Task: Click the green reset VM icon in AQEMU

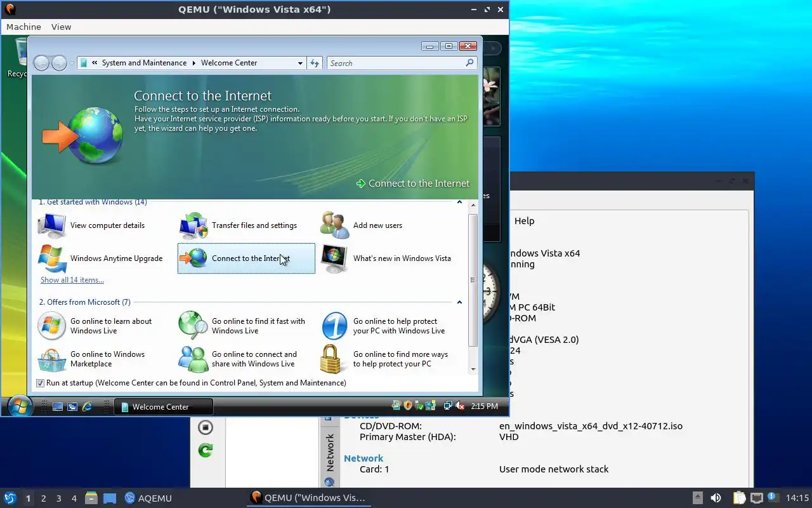Action: pos(205,450)
